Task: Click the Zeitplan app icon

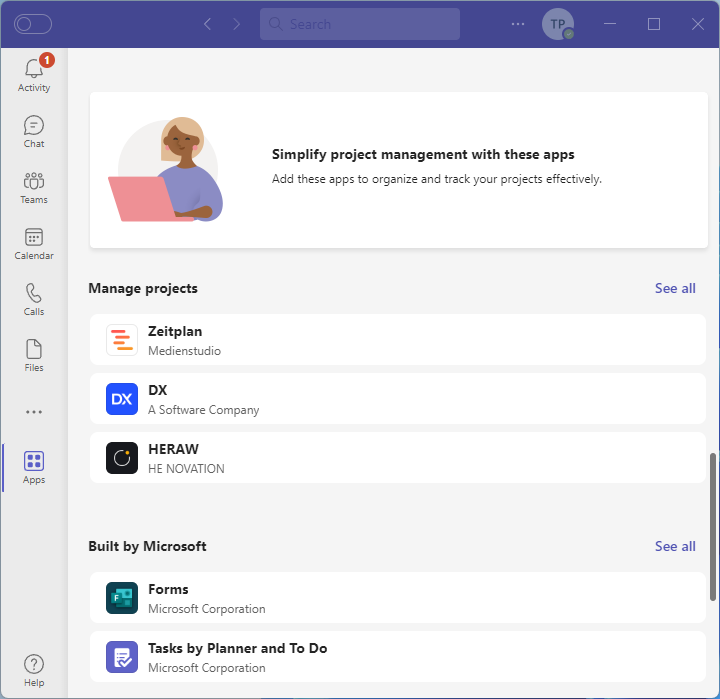Action: click(x=122, y=340)
